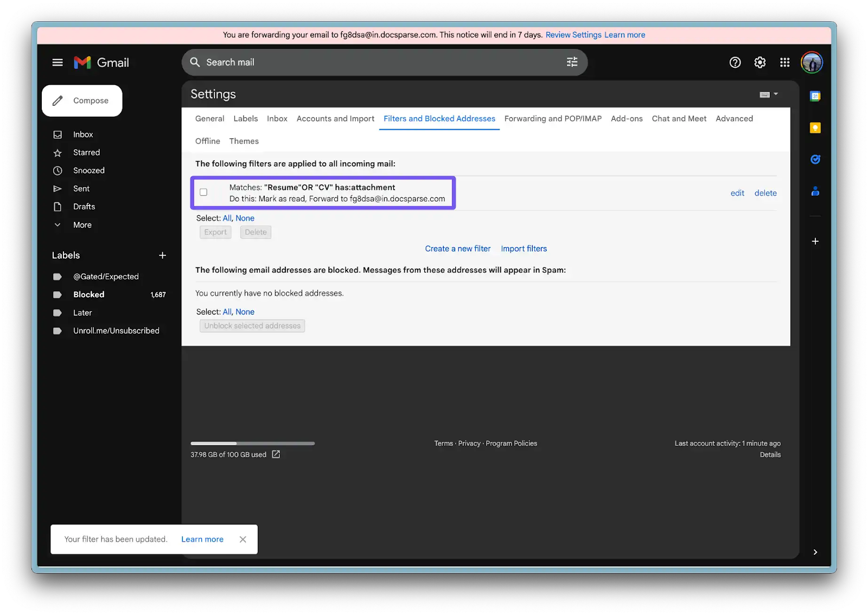Screen dimensions: 868x615
Task: Click Review Settings in forwarding notice
Action: 573,35
